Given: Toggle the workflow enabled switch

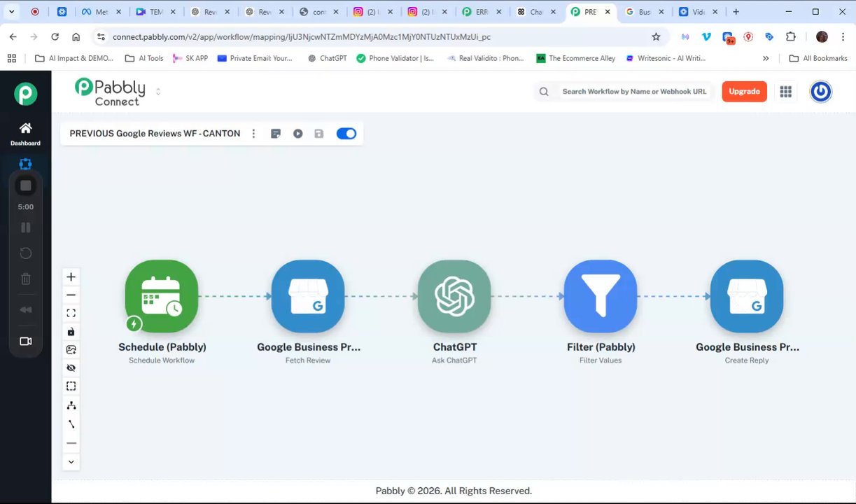Looking at the screenshot, I should pyautogui.click(x=346, y=133).
